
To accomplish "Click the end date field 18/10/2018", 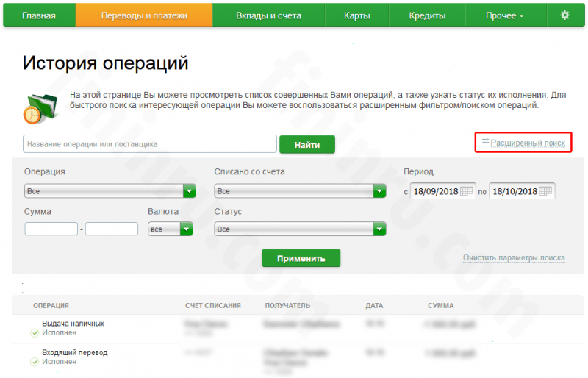I will tap(522, 191).
